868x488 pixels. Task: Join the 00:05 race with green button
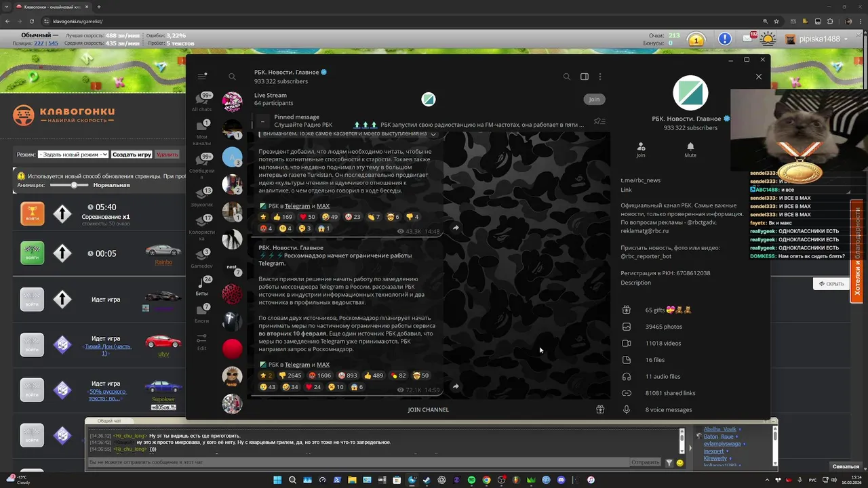pyautogui.click(x=32, y=253)
